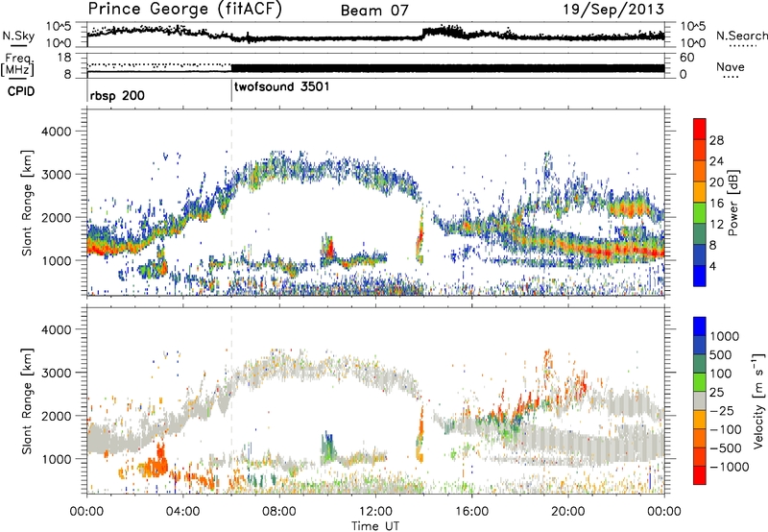Click the left noise axis value '10^5'
Image resolution: width=768 pixels, height=532 pixels.
point(59,27)
